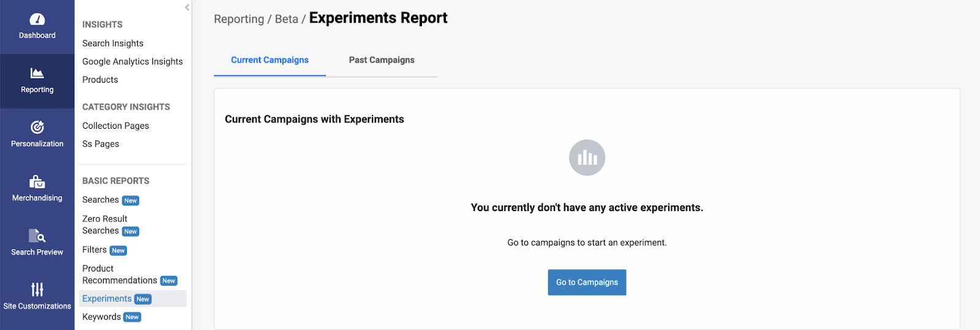
Task: Open the Zero Result Searches report
Action: coord(110,224)
